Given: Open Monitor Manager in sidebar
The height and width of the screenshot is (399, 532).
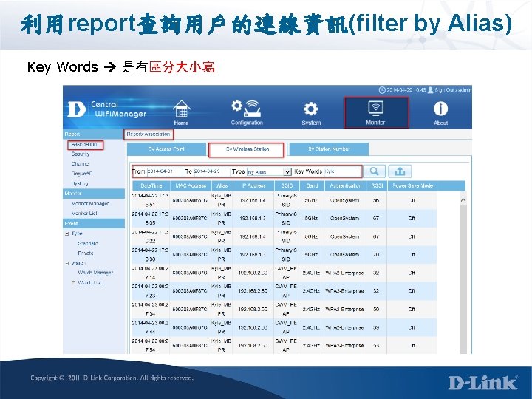Looking at the screenshot, I should [90, 204].
